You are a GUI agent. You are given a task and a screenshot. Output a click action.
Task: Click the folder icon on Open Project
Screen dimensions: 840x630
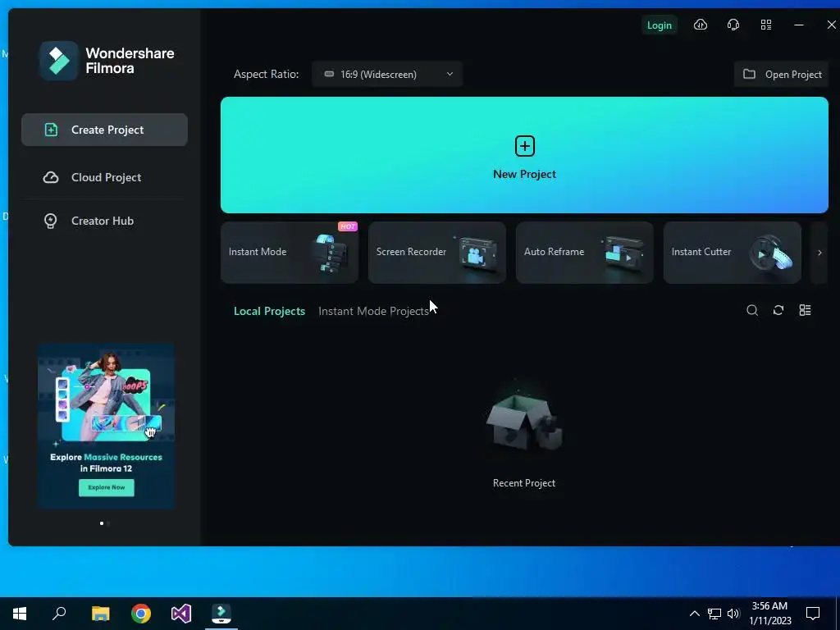750,74
